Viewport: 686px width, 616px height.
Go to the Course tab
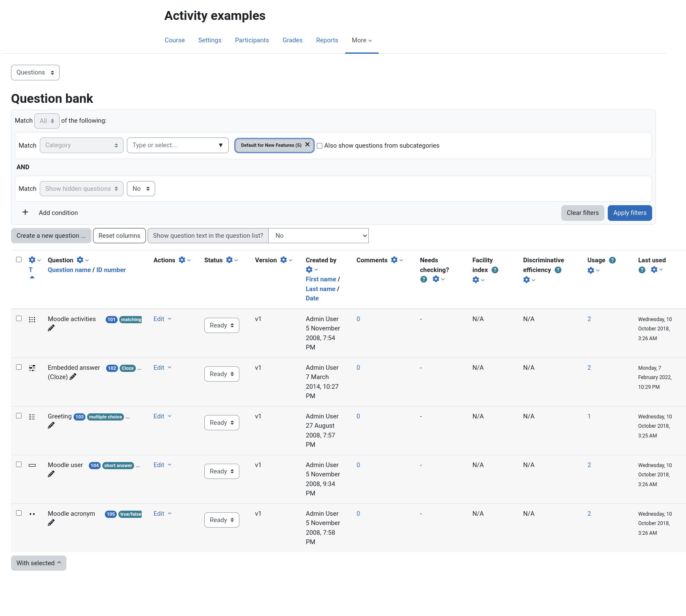175,40
